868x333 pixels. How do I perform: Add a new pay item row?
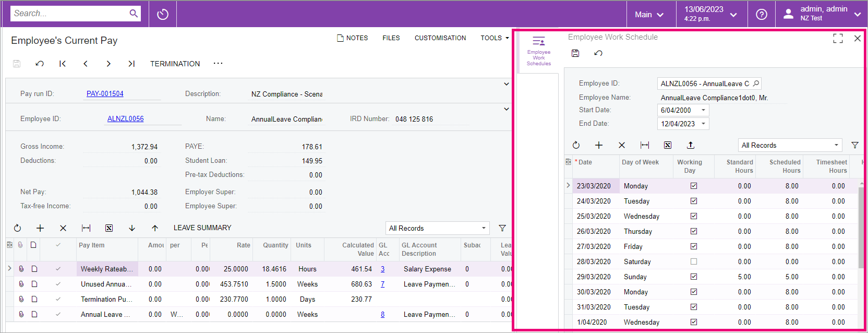pos(40,228)
